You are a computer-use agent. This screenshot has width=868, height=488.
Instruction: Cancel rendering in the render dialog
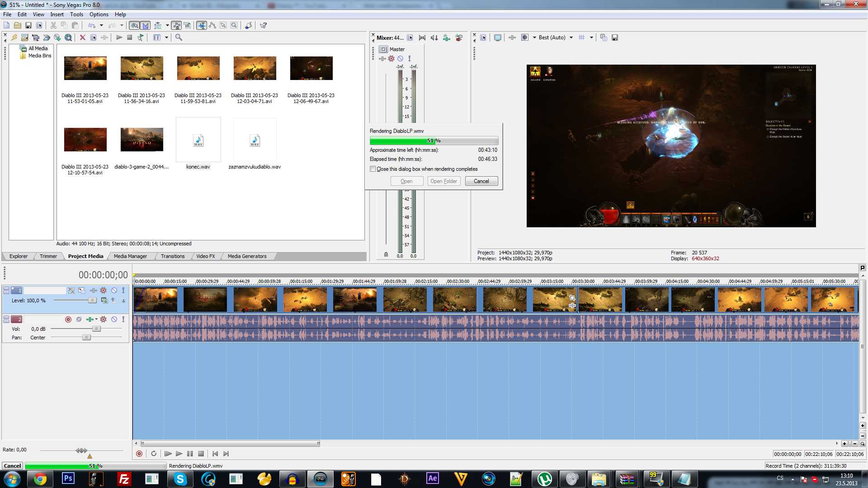[481, 181]
